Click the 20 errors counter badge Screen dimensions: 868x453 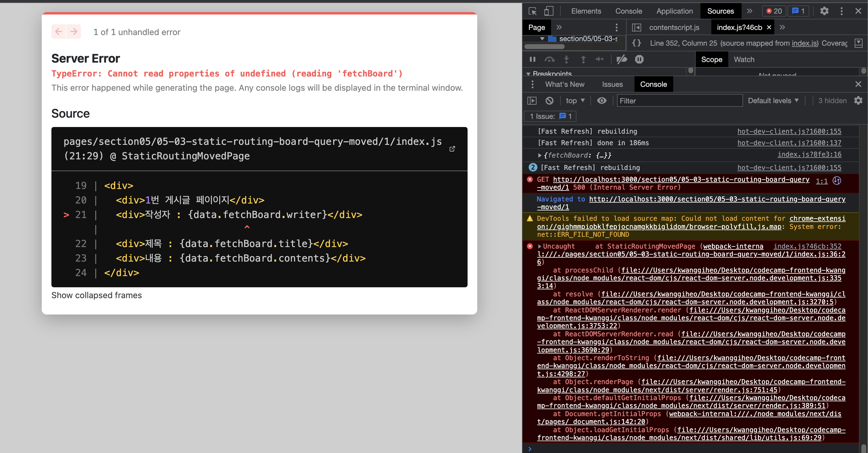coord(774,11)
